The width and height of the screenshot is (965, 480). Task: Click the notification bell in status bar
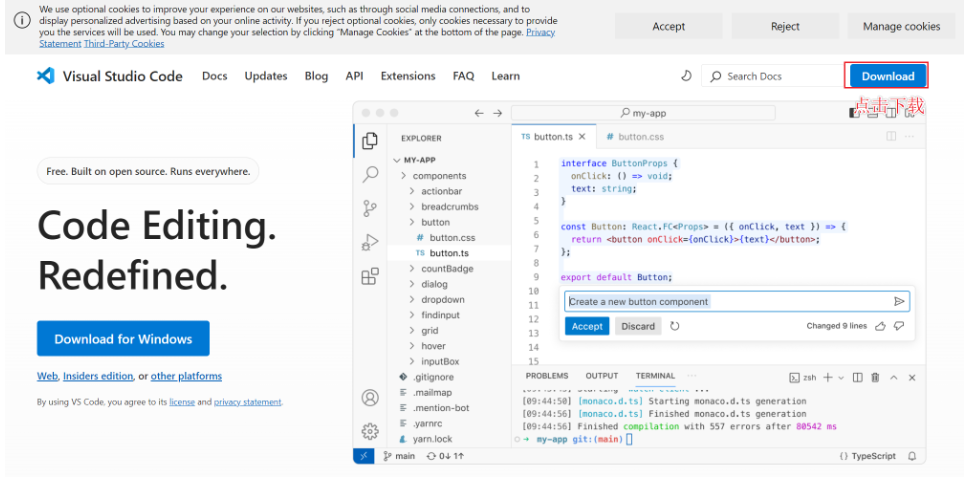(x=912, y=456)
